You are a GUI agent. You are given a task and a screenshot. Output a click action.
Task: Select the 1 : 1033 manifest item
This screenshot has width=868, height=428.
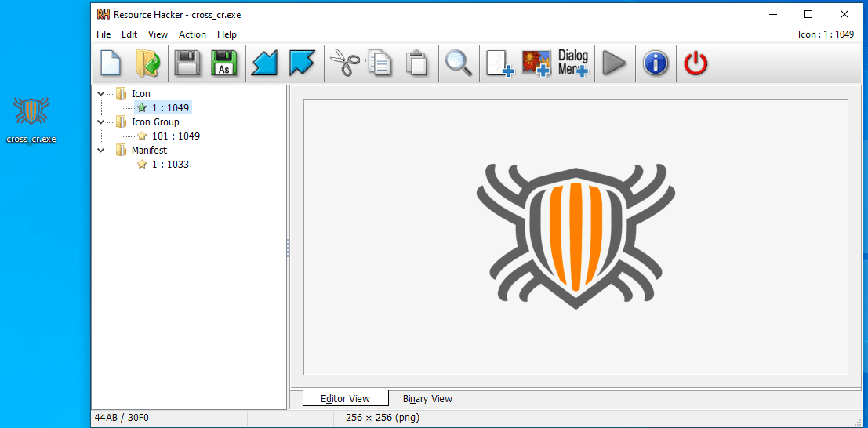(170, 165)
